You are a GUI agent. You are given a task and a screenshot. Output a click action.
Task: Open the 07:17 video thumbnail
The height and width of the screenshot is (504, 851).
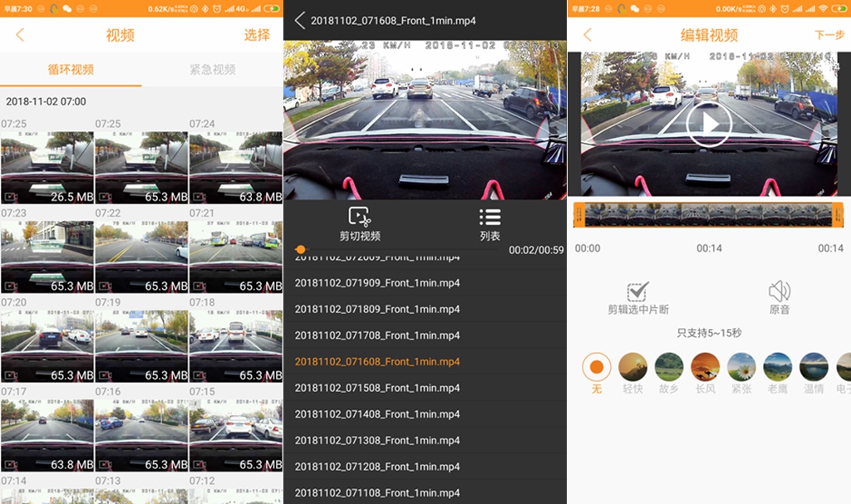(47, 436)
